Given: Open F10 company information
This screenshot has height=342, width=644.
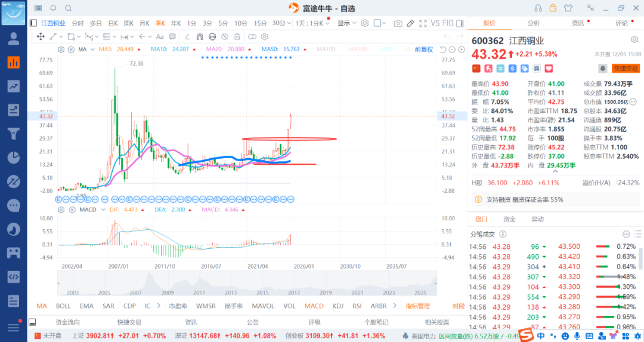Looking at the screenshot, I should point(448,23).
